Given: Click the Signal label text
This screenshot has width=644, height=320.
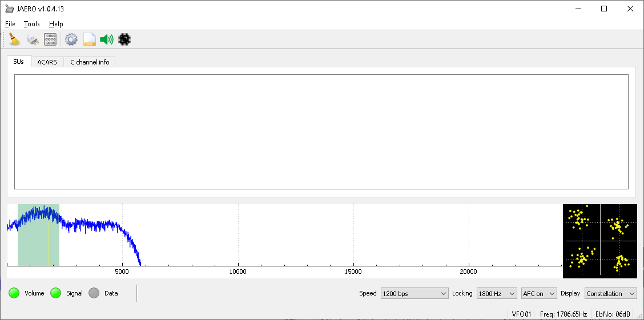Looking at the screenshot, I should coord(74,293).
